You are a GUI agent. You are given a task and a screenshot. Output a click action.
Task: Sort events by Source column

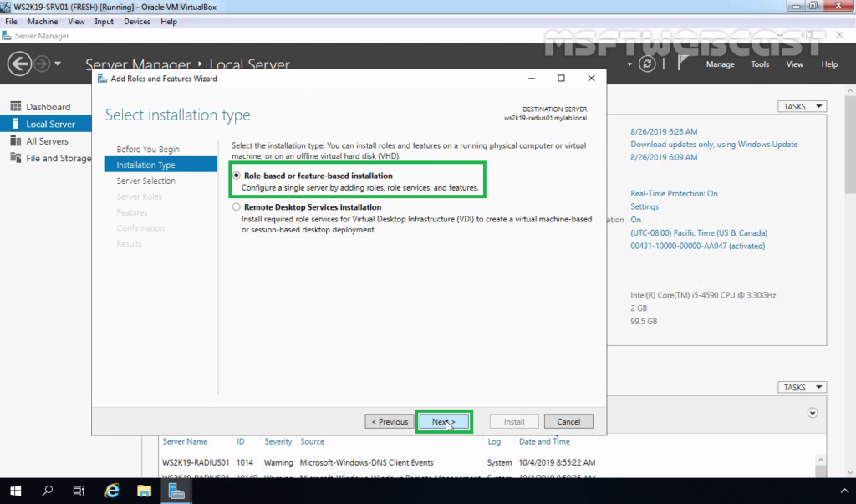point(312,441)
